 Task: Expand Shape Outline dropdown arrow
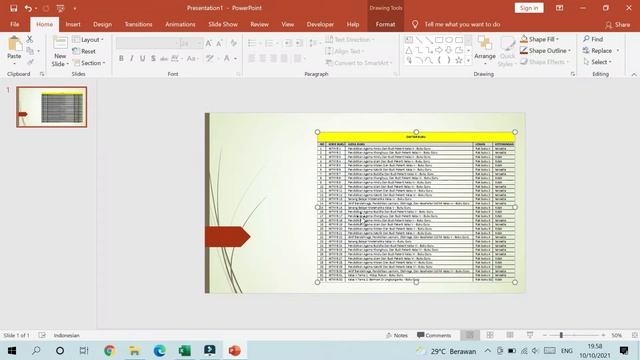pos(569,51)
